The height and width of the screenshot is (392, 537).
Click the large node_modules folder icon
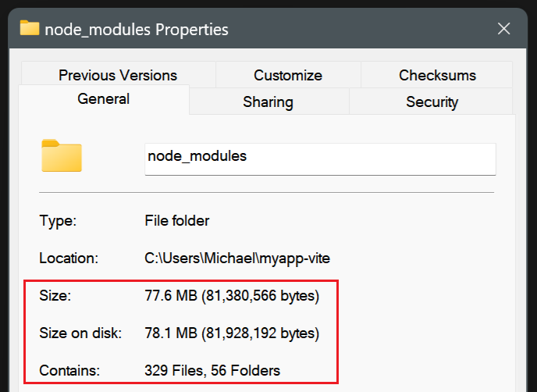(x=62, y=155)
